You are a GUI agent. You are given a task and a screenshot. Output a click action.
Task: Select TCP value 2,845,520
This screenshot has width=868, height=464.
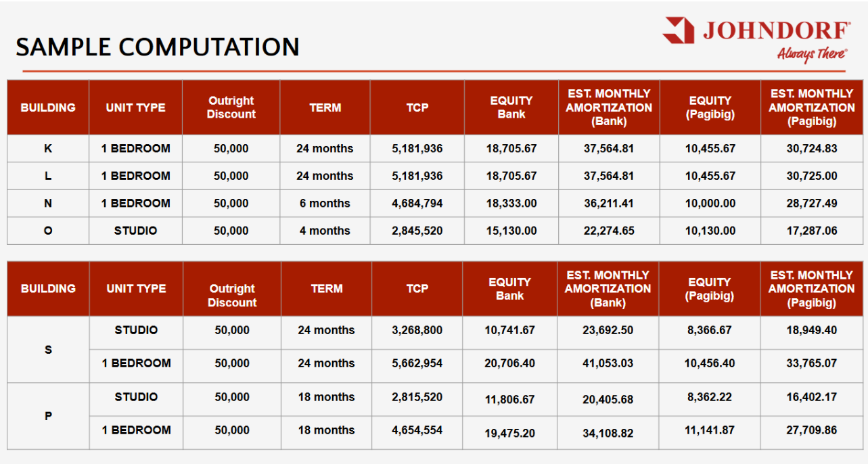[x=417, y=231]
